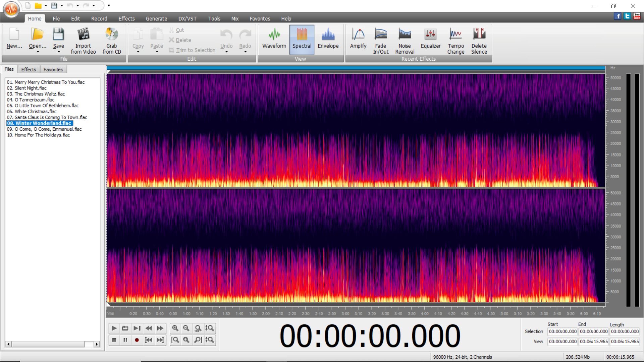The image size is (644, 362).
Task: Click the Amplify effect icon
Action: tap(358, 35)
